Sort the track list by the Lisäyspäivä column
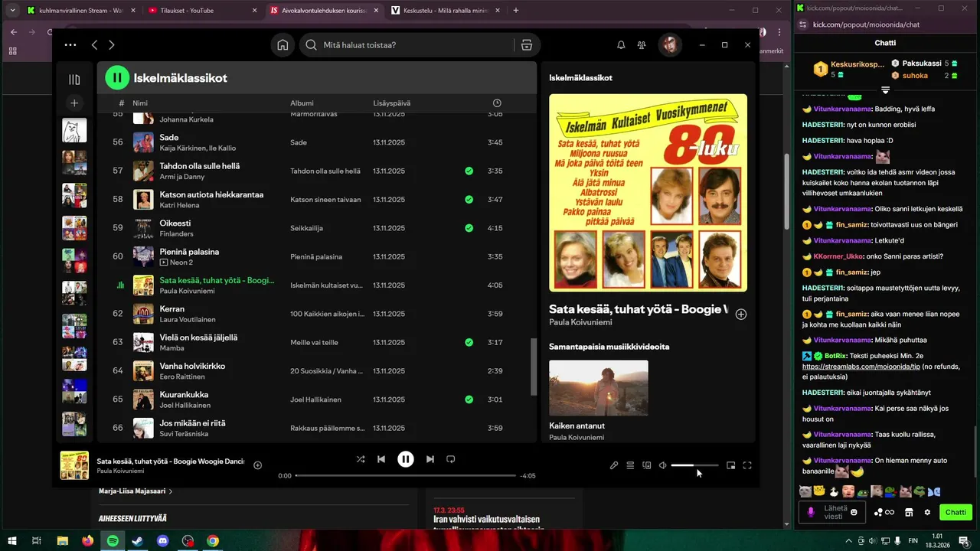Viewport: 980px width, 551px height. 392,103
